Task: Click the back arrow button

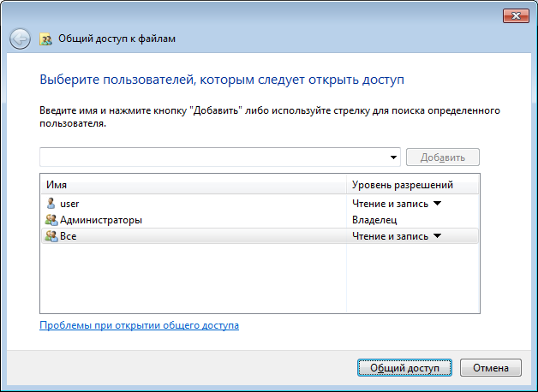Action: [20, 39]
